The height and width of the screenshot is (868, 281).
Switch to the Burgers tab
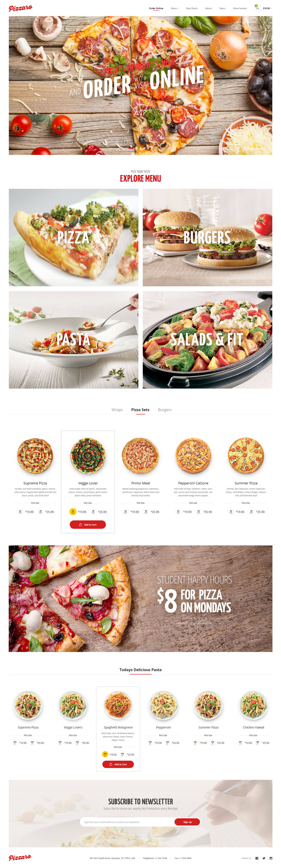164,410
